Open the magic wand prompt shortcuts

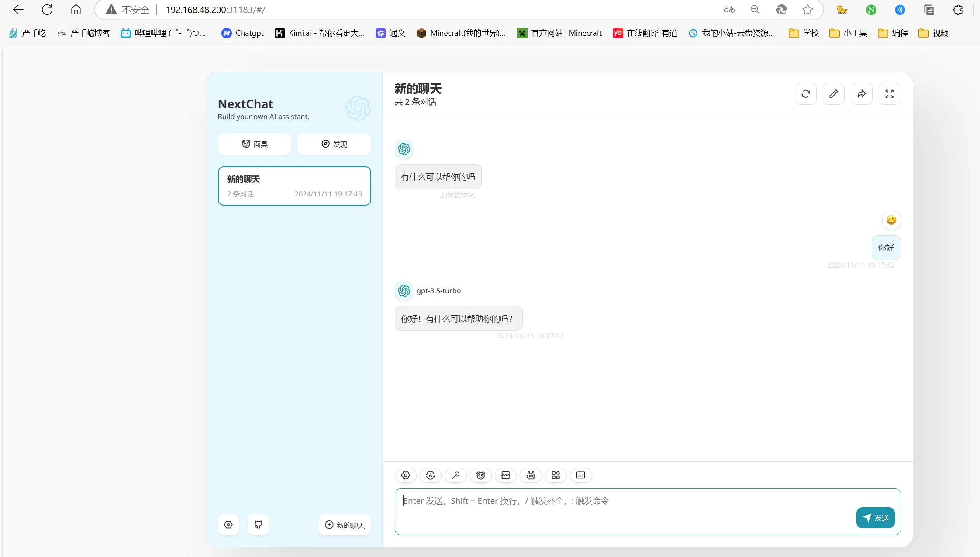click(x=455, y=475)
